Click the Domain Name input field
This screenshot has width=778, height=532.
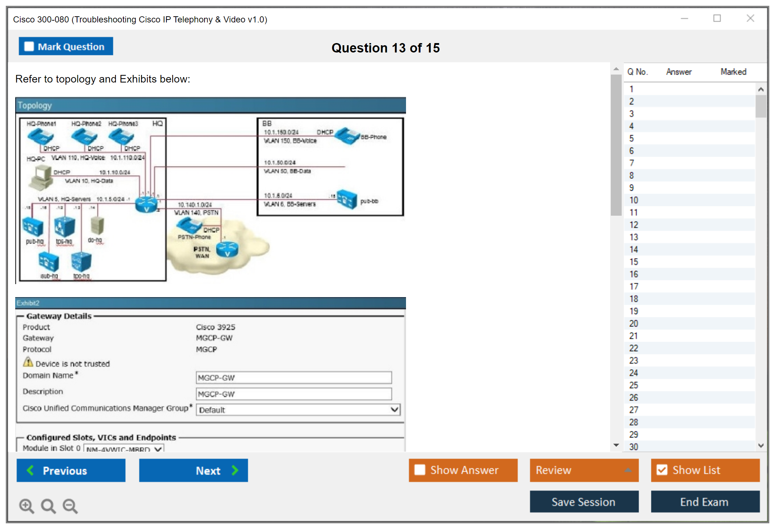293,377
